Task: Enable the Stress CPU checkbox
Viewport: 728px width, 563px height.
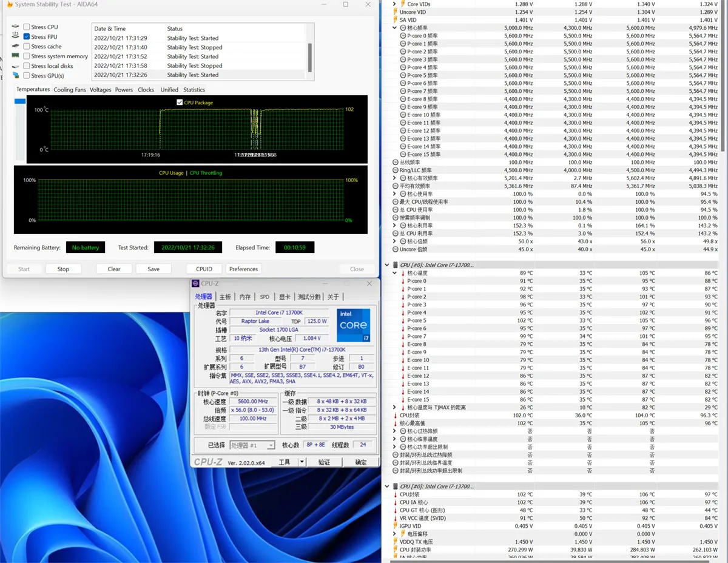Action: 27,27
